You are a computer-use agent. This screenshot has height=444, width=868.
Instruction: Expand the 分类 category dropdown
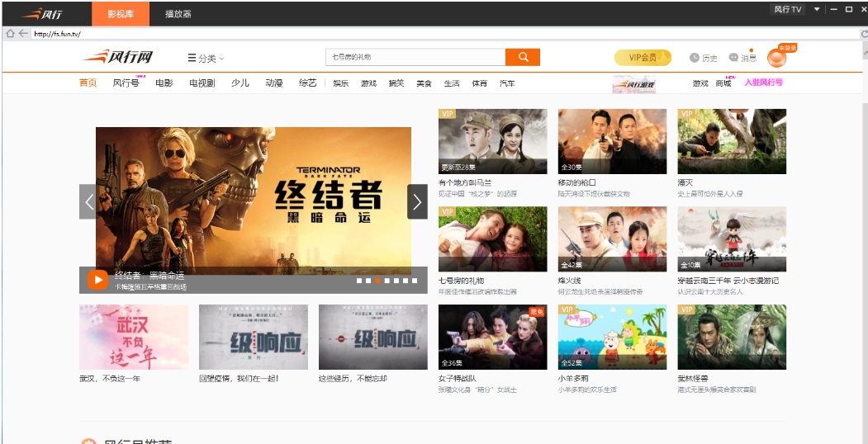pos(206,58)
